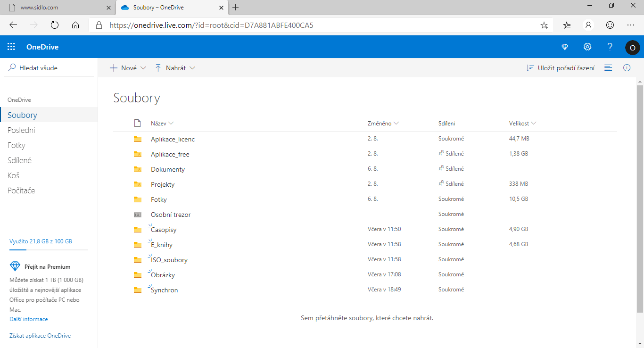Click the info panel icon on toolbar
This screenshot has width=644, height=348.
coord(627,67)
